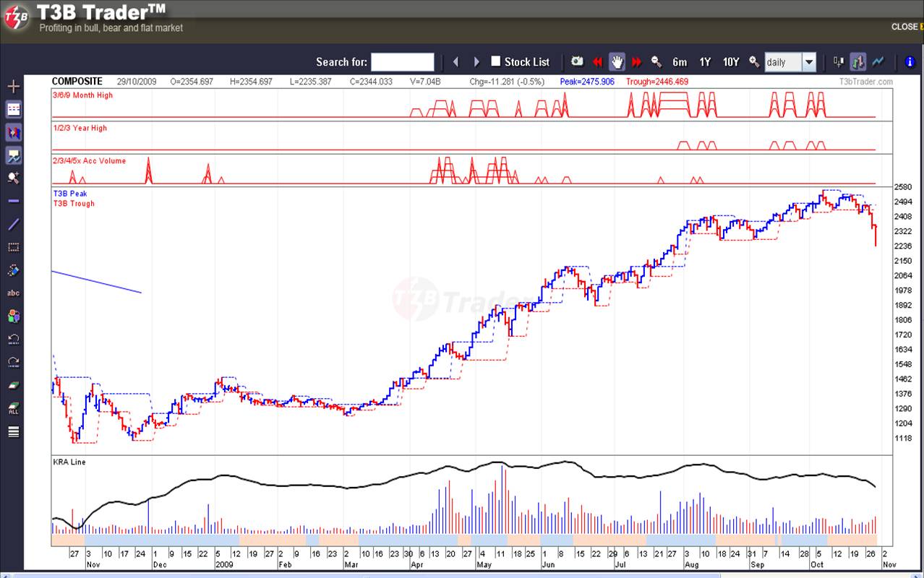Select the crosshair cursor tool
The width and height of the screenshot is (924, 578).
tap(13, 87)
